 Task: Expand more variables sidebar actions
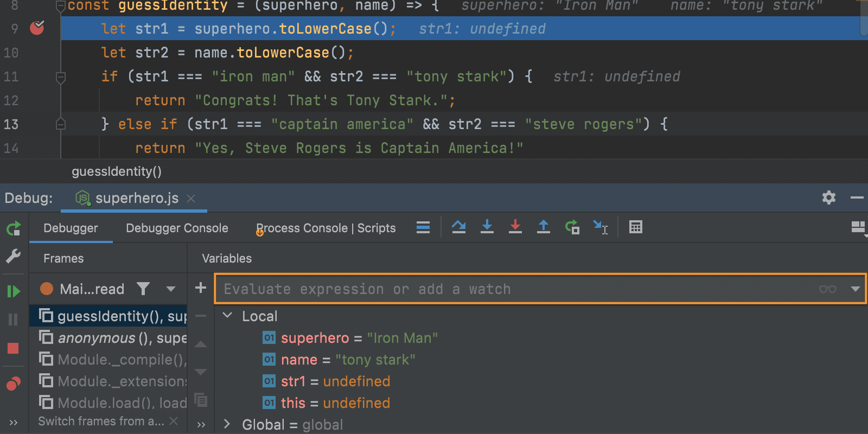coord(201,425)
